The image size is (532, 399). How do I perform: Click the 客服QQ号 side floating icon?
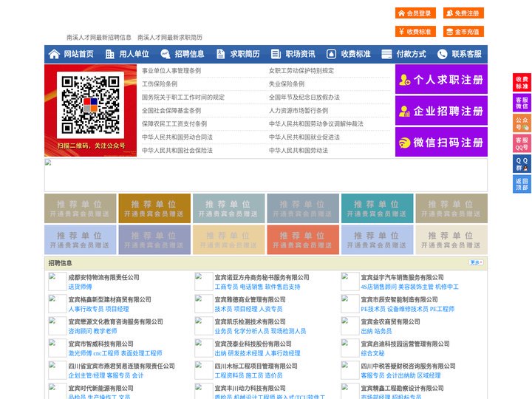(522, 143)
